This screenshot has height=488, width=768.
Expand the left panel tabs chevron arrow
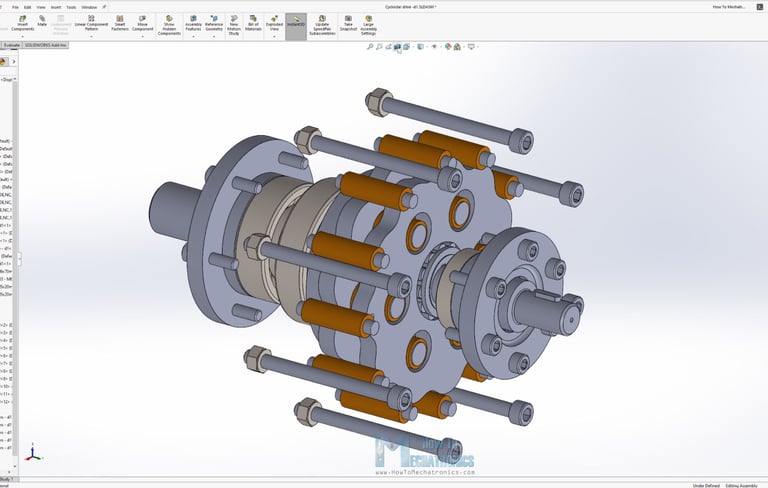point(14,62)
